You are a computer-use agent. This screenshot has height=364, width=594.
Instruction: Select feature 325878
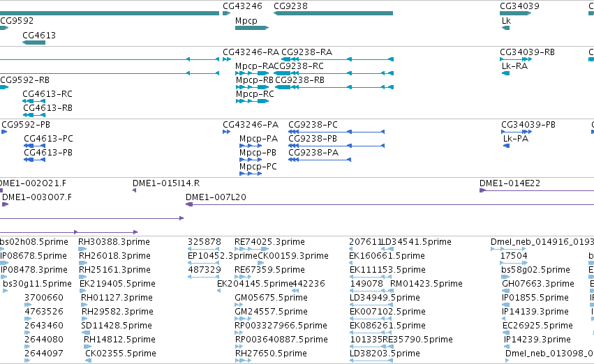point(205,242)
